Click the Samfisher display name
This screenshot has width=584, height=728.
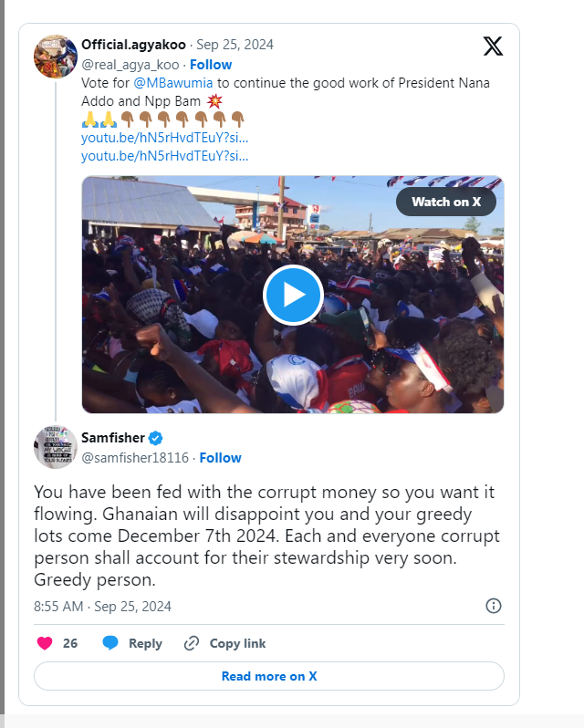tap(113, 438)
